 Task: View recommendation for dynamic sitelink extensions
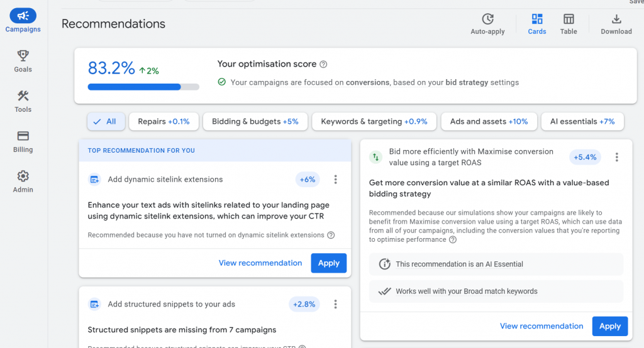click(260, 263)
